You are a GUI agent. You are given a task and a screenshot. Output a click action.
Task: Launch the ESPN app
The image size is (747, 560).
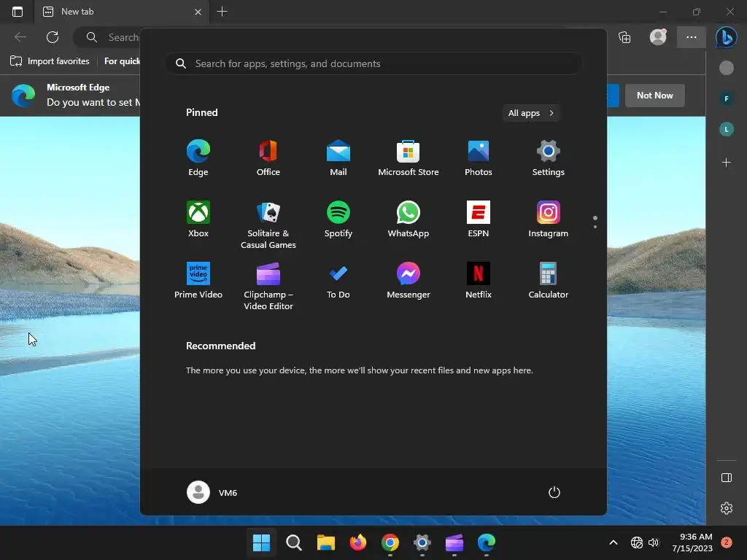point(479,219)
